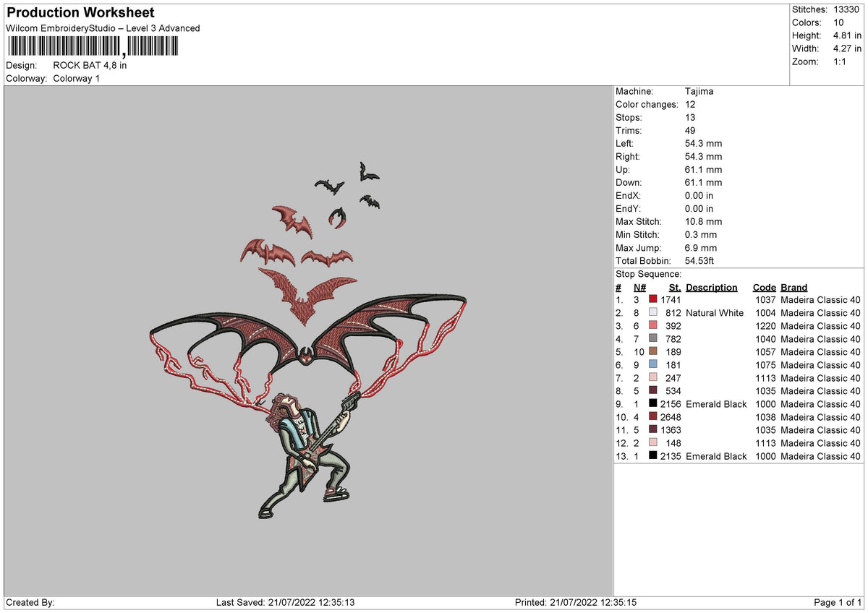This screenshot has height=613, width=868.
Task: Click the Code column header
Action: click(765, 287)
